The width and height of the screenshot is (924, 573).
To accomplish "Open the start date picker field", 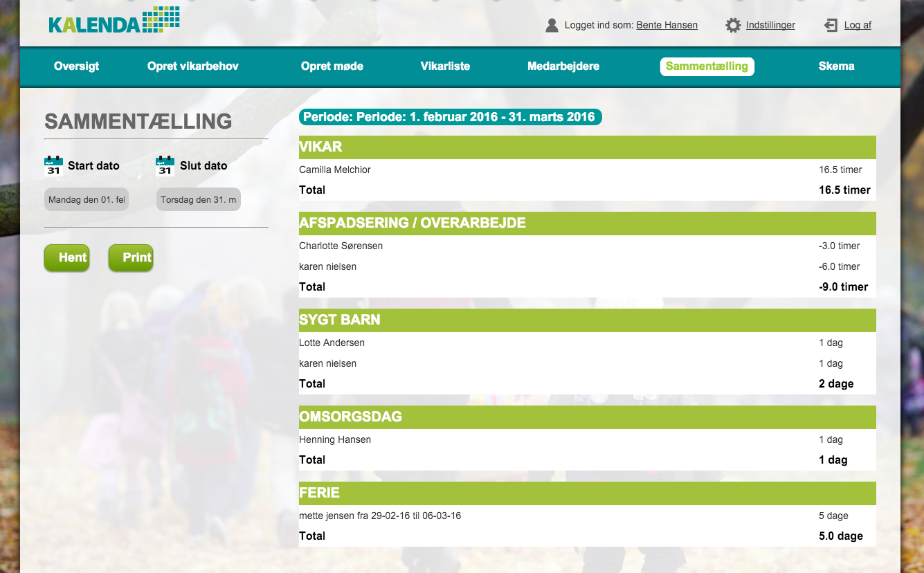I will [x=87, y=200].
